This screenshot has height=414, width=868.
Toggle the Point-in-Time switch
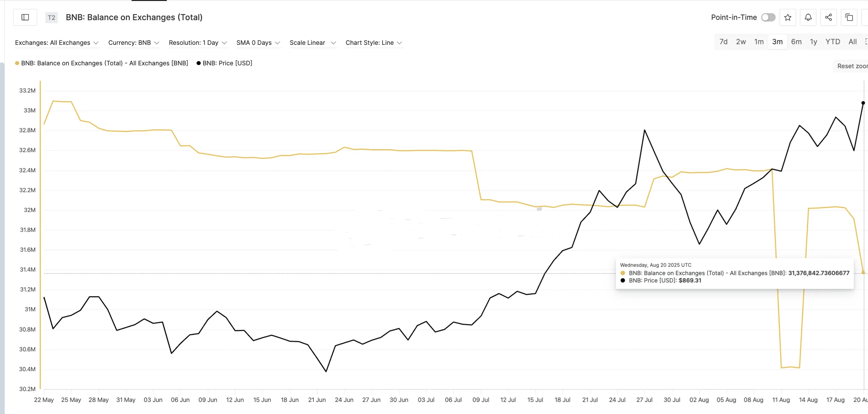point(768,17)
